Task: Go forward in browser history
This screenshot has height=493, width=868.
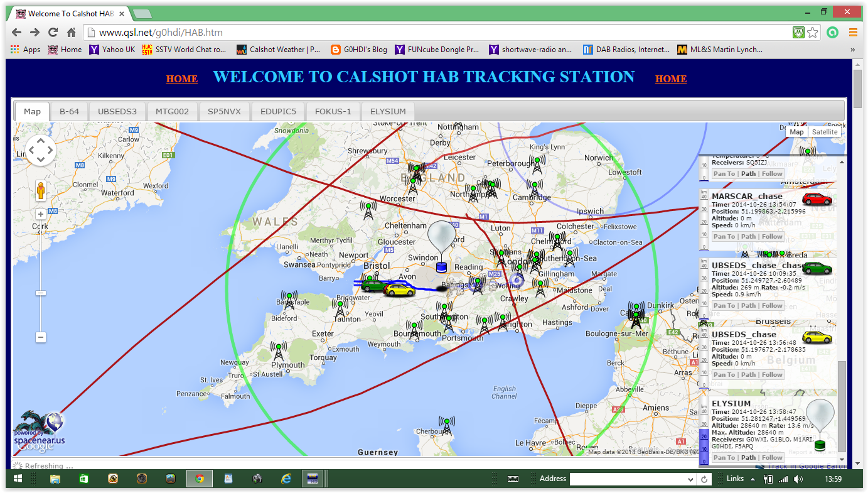Action: [x=35, y=33]
